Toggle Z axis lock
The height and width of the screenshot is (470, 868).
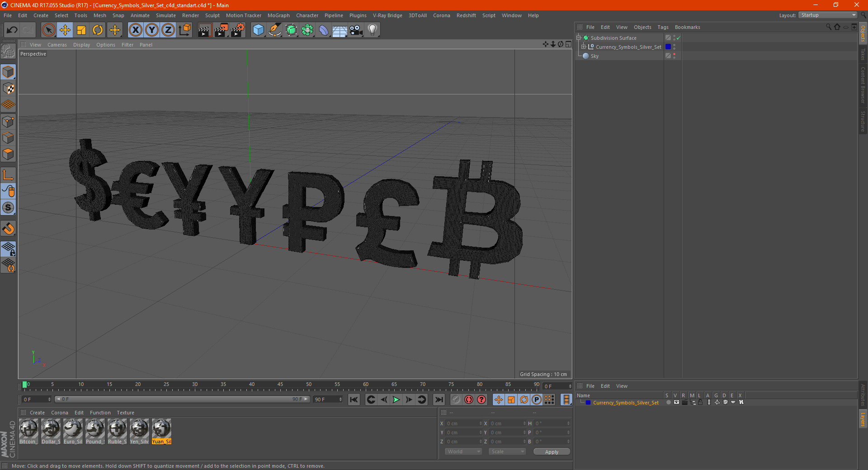[x=168, y=30]
